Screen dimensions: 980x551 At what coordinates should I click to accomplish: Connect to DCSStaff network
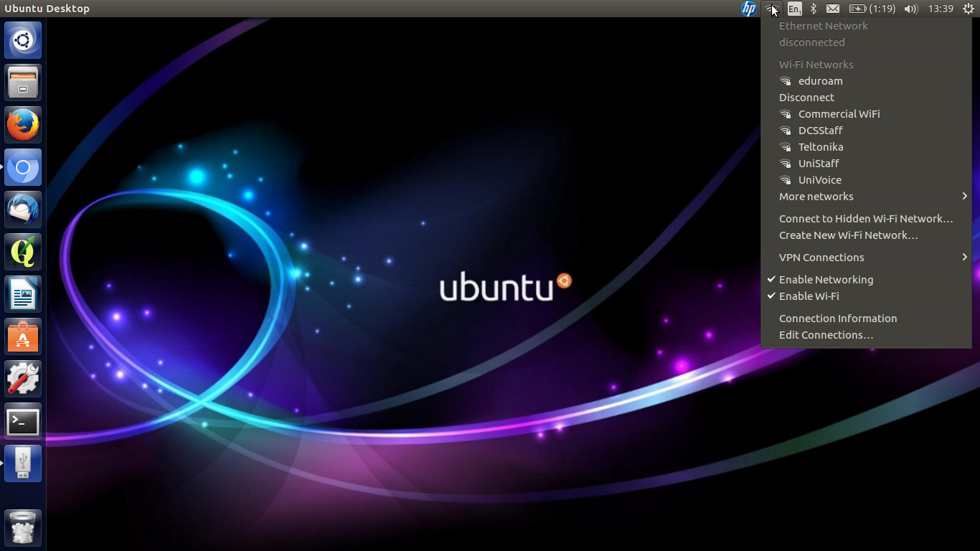tap(866, 131)
